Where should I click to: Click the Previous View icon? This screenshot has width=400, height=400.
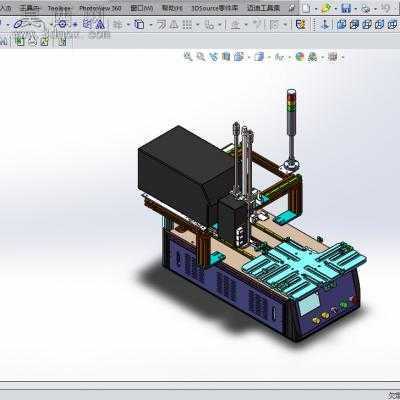point(213,57)
